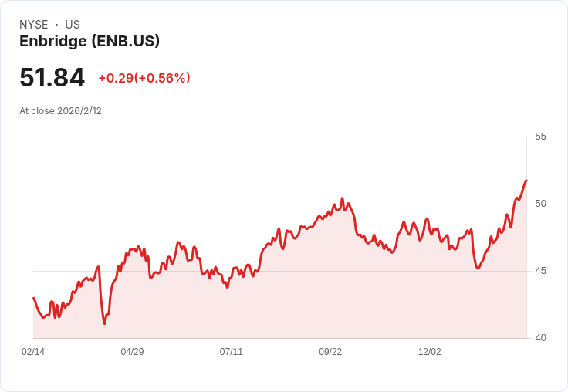Select the 09/22 date on x-axis
568x392 pixels.
click(330, 352)
